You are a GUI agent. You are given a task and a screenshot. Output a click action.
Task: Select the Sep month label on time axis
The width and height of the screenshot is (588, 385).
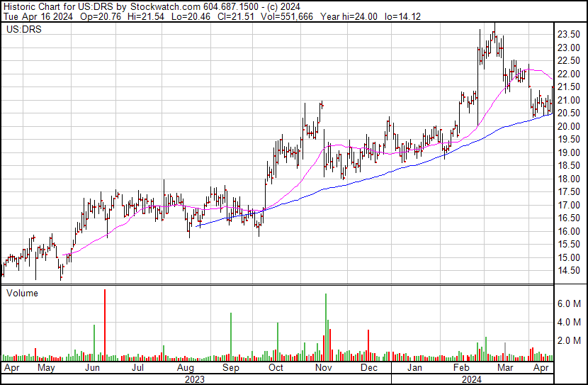coord(230,369)
